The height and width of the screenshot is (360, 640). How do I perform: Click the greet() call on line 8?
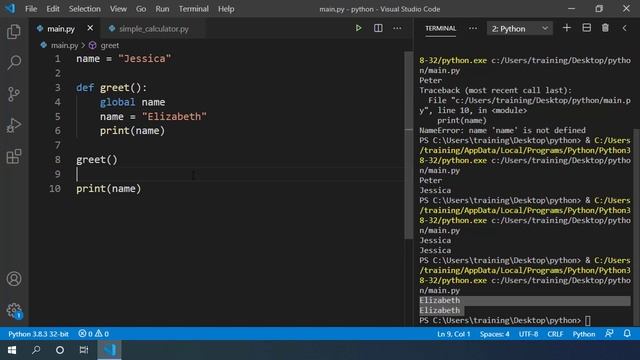point(97,160)
